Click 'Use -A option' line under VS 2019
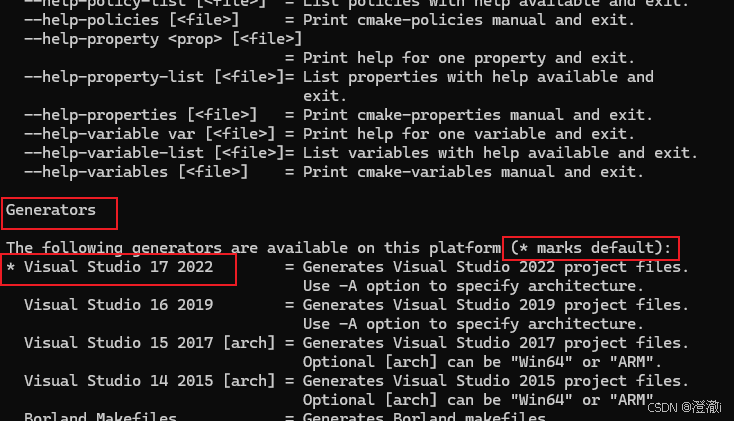Image resolution: width=734 pixels, height=421 pixels. pos(473,324)
